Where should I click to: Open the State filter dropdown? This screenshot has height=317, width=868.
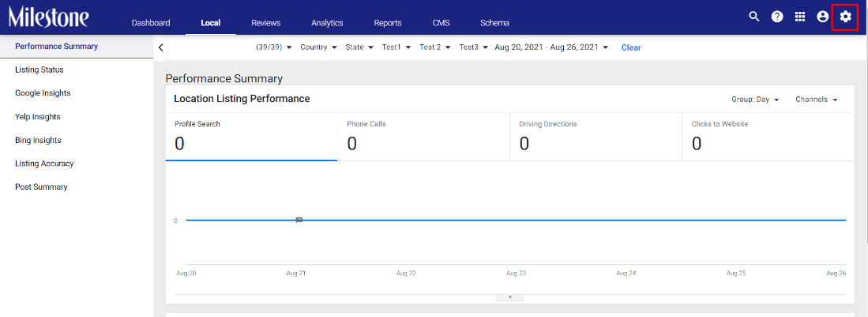pos(359,47)
